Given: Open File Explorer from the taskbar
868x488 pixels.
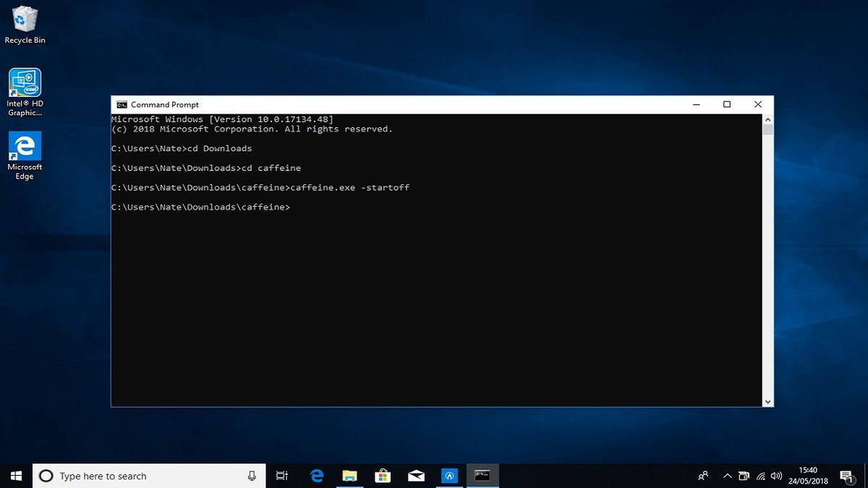Looking at the screenshot, I should pyautogui.click(x=350, y=476).
